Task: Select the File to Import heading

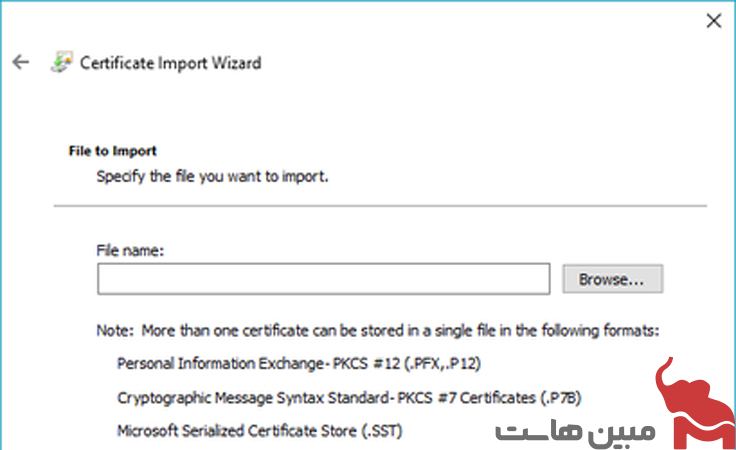Action: pos(112,151)
